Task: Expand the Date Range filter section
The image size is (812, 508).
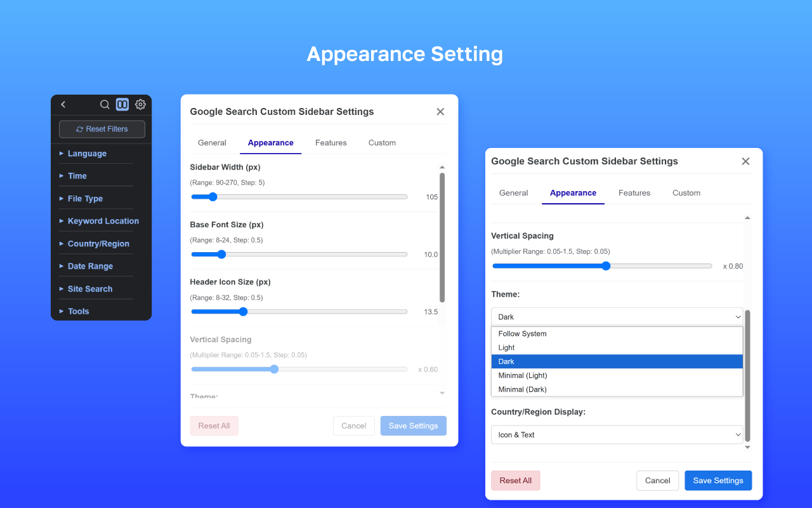Action: point(90,266)
